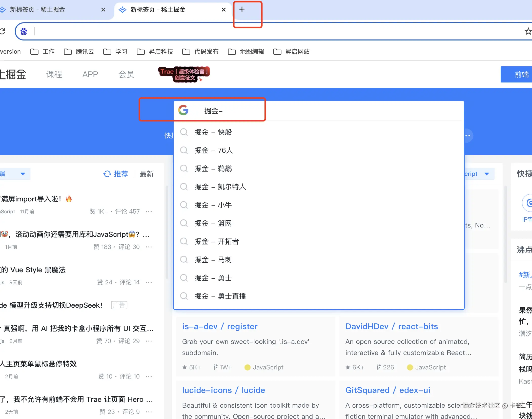The image size is (532, 419).
Task: Click the Baidu icon in the address bar
Action: point(24,31)
